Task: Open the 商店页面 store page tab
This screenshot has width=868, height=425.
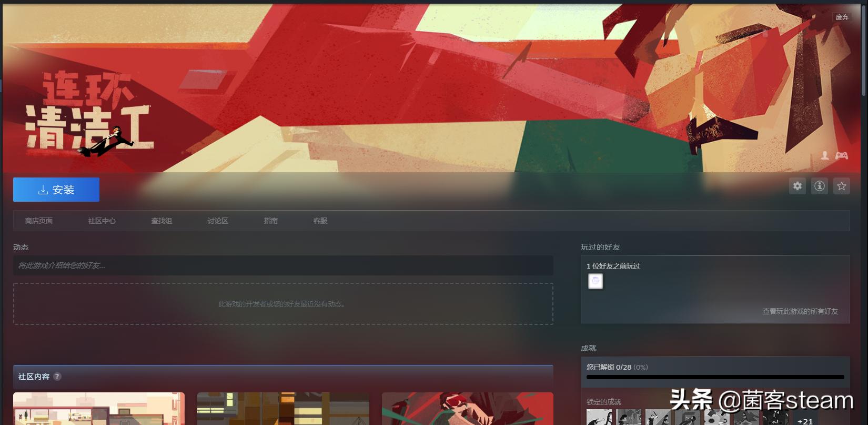Action: click(39, 221)
